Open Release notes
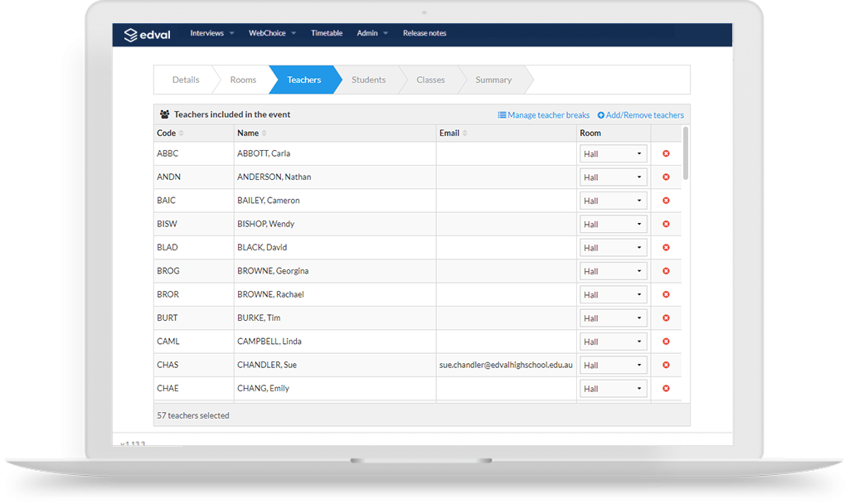The image size is (849, 504). (424, 33)
